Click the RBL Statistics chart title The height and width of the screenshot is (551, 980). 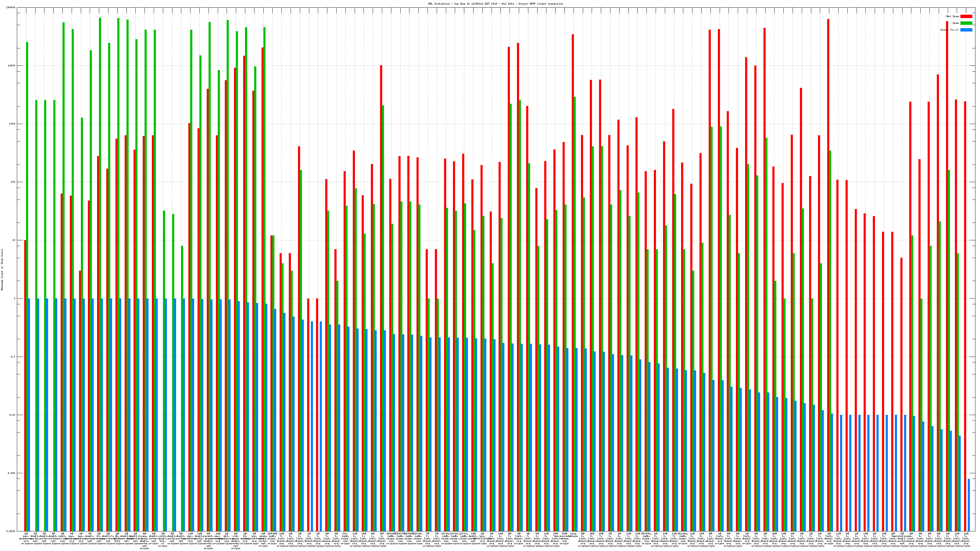pyautogui.click(x=495, y=4)
